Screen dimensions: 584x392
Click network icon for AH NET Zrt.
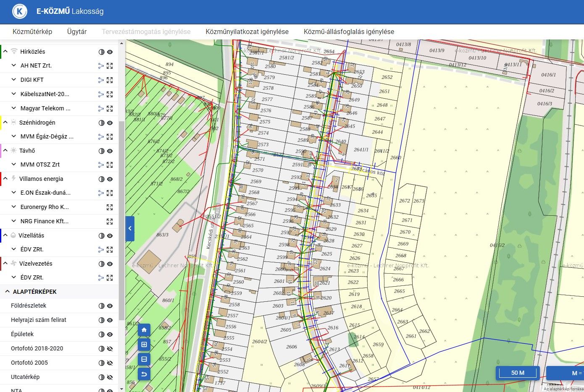click(x=101, y=66)
